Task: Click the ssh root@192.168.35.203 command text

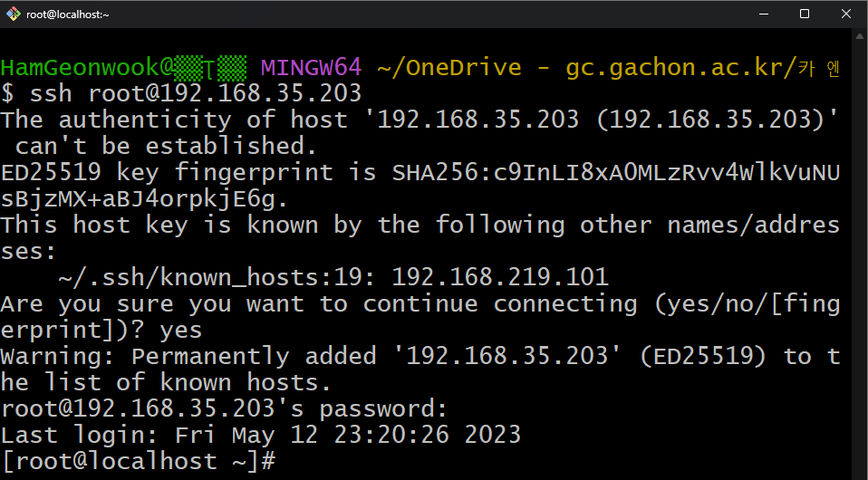Action: [196, 93]
